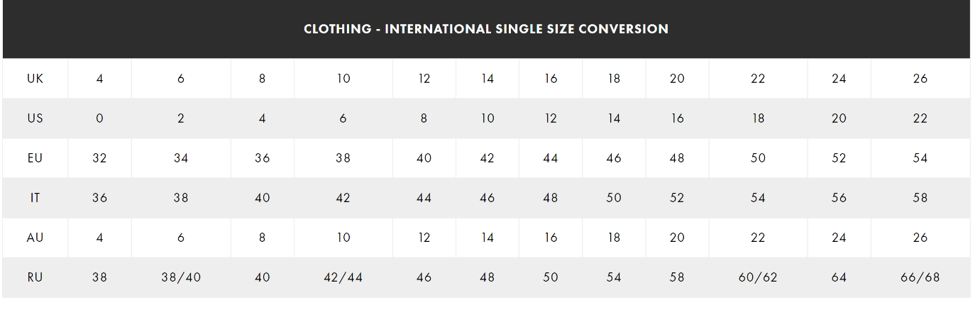Click size 58 in the IT row
This screenshot has width=980, height=322.
920,198
